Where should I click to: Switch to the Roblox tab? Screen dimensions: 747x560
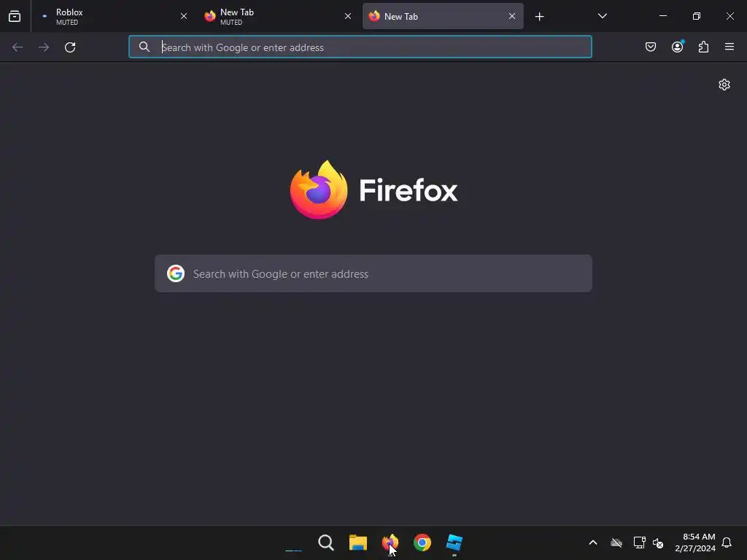coord(115,16)
